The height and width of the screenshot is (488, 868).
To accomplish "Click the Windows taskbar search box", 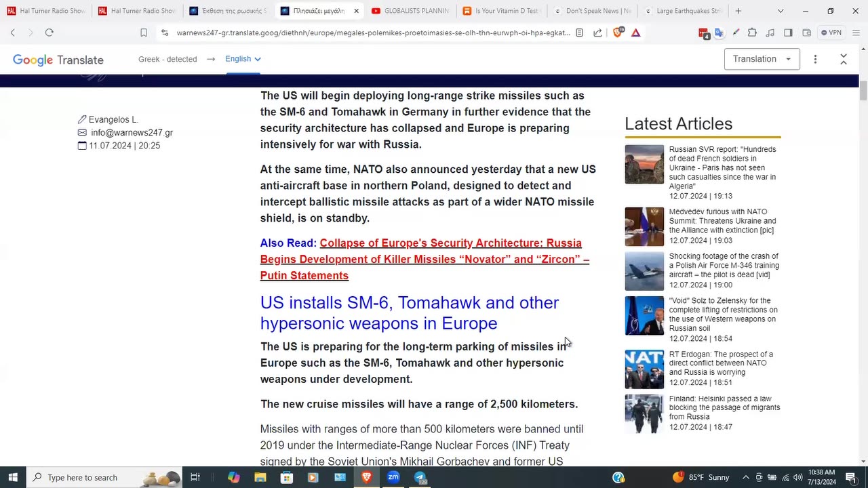I will pyautogui.click(x=104, y=477).
